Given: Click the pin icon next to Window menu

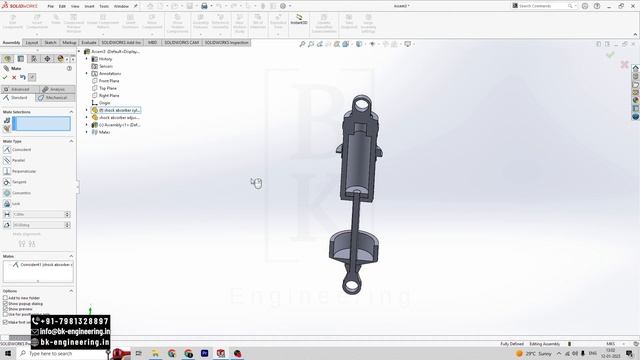Looking at the screenshot, I should [136, 6].
